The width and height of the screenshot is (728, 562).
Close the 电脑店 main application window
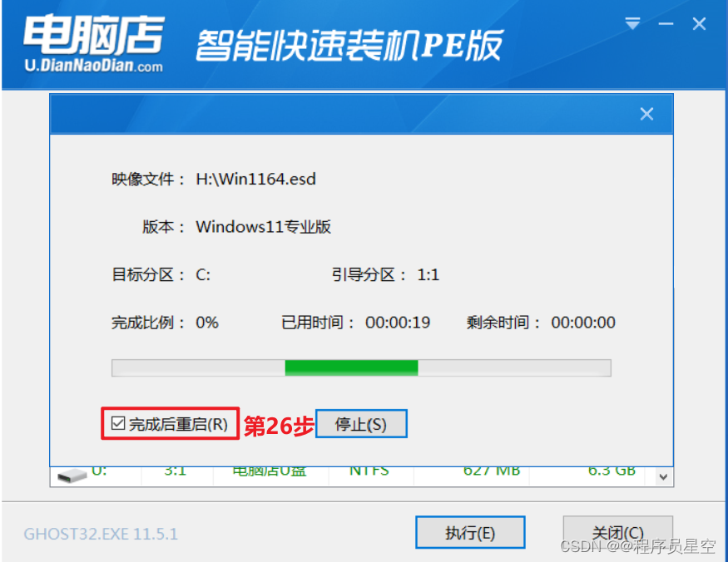(x=699, y=23)
